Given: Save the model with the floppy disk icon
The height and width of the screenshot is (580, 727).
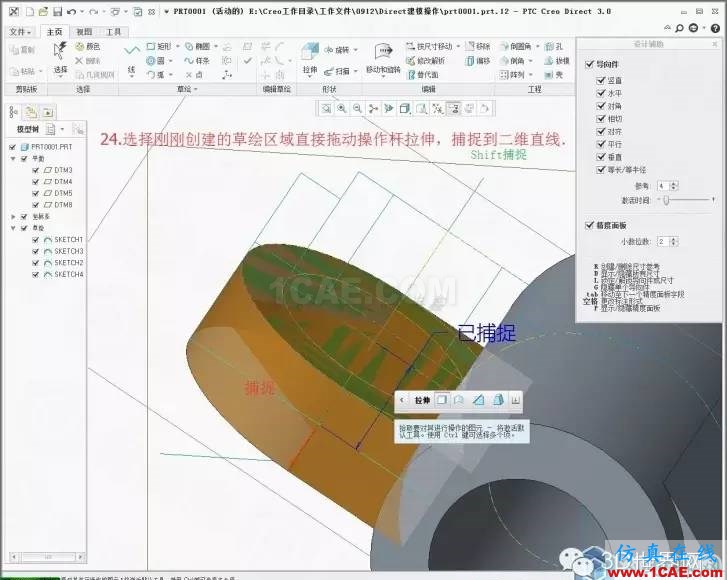Looking at the screenshot, I should pos(57,11).
